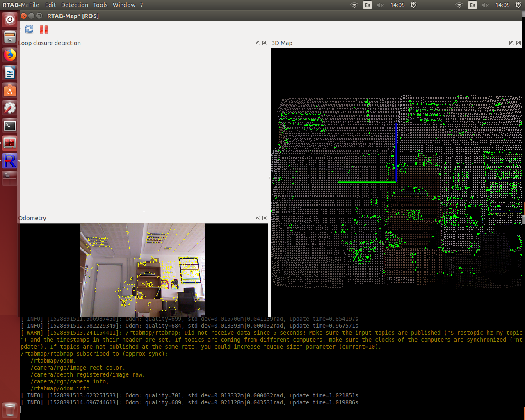The image size is (525, 420).
Task: Float the Odometry panel
Action: click(258, 218)
